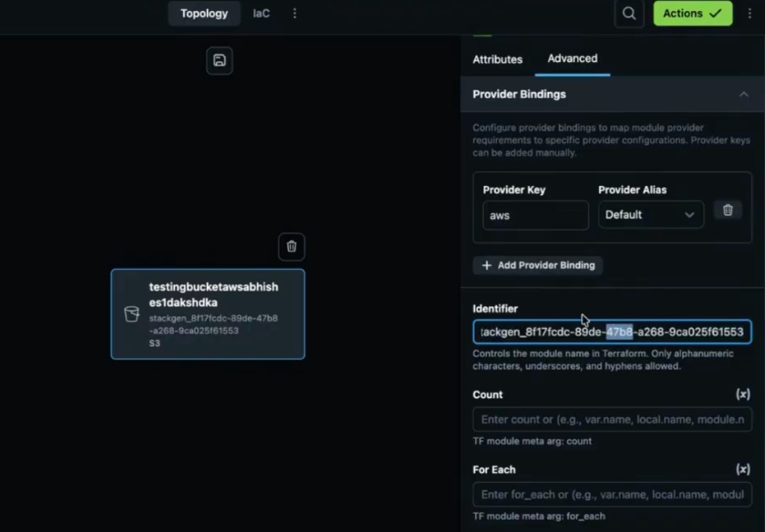Image resolution: width=765 pixels, height=532 pixels.
Task: Open the Attributes tab
Action: 497,59
